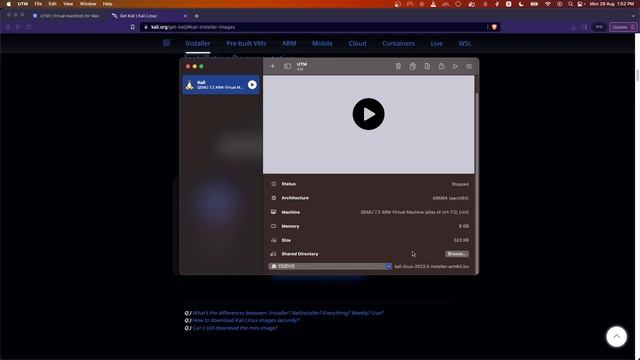
Task: Share the VM using the share icon
Action: pyautogui.click(x=441, y=66)
